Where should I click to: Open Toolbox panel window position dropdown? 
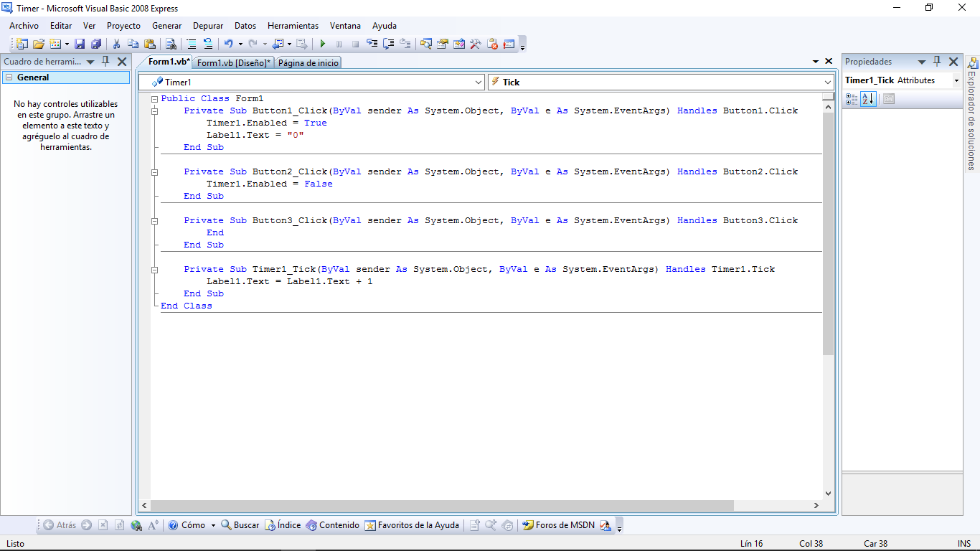(90, 62)
